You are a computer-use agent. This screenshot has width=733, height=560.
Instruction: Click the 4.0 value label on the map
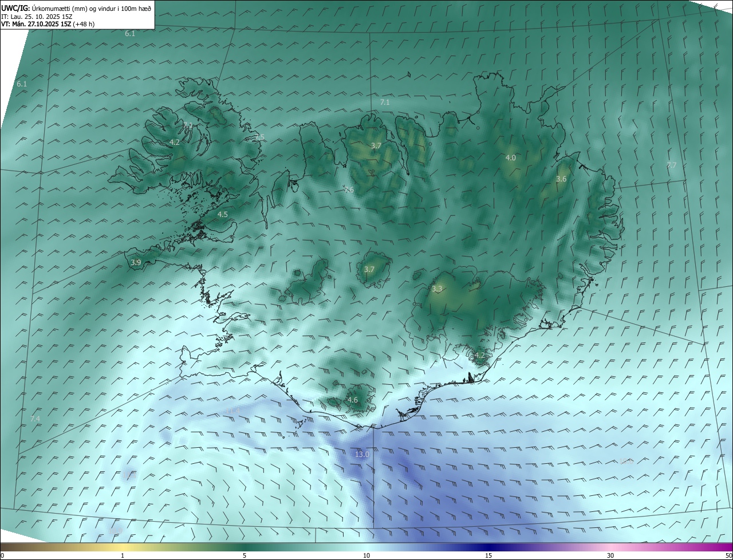(510, 157)
